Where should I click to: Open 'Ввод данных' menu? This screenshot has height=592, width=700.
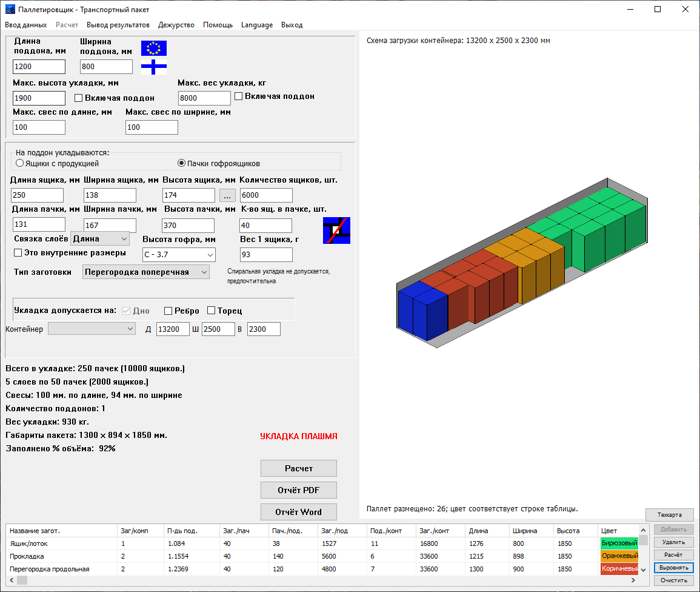[26, 25]
